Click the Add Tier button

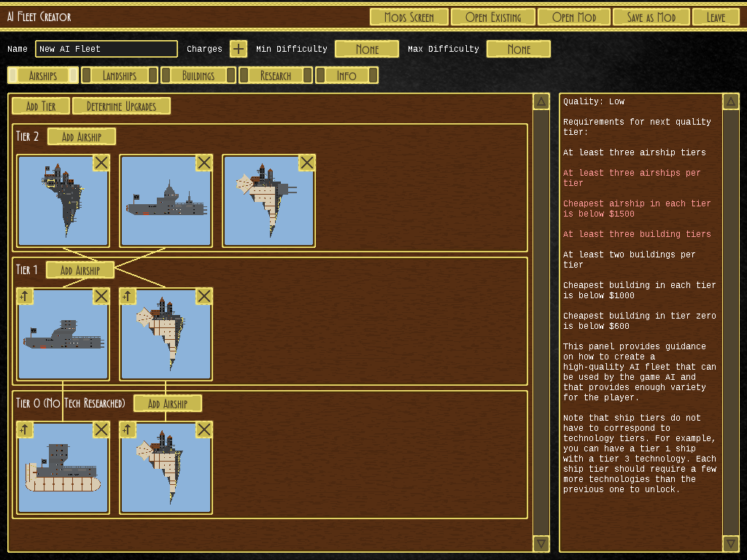(41, 106)
